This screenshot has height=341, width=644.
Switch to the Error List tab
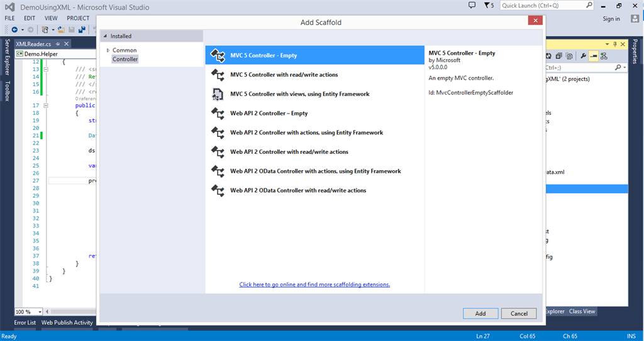point(25,323)
